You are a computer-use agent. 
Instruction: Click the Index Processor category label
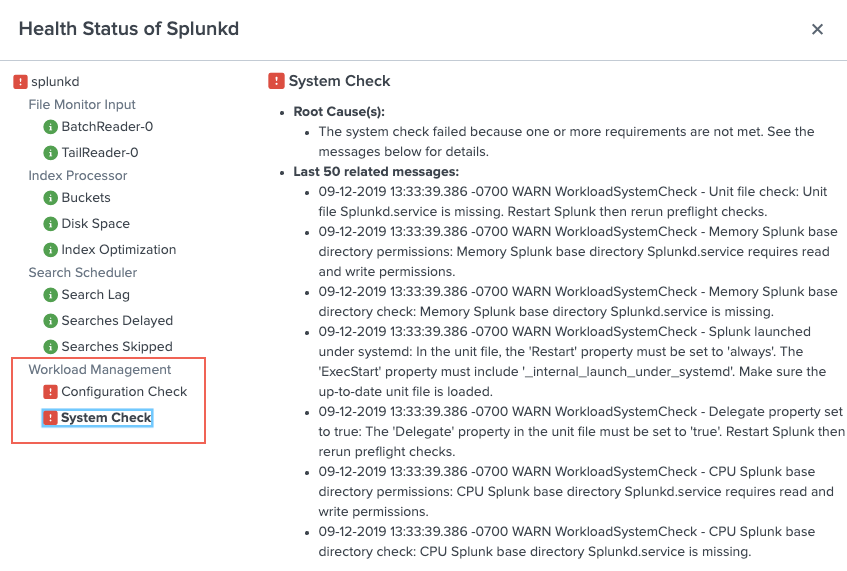point(78,176)
